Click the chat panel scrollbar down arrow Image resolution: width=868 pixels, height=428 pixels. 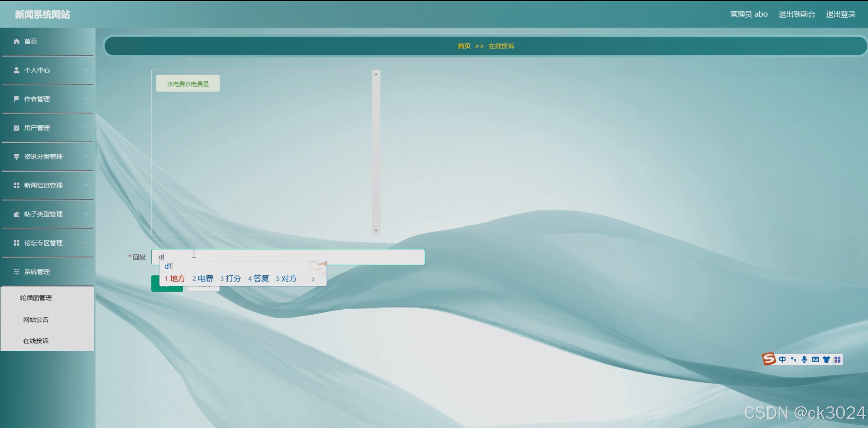click(376, 231)
